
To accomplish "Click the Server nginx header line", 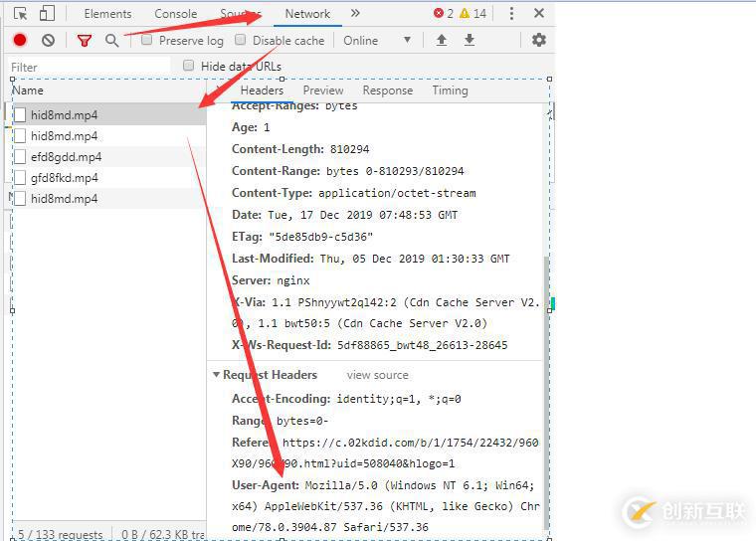I will (271, 280).
